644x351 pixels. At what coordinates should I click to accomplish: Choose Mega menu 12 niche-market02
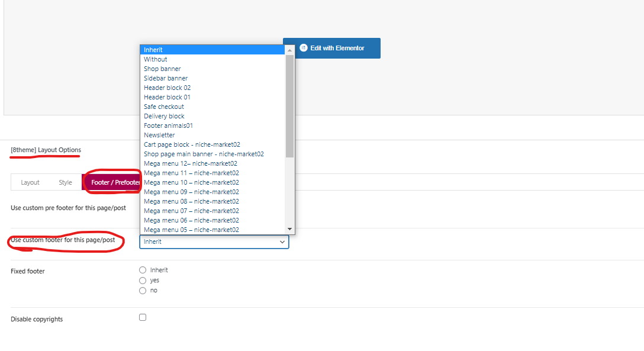pos(212,163)
